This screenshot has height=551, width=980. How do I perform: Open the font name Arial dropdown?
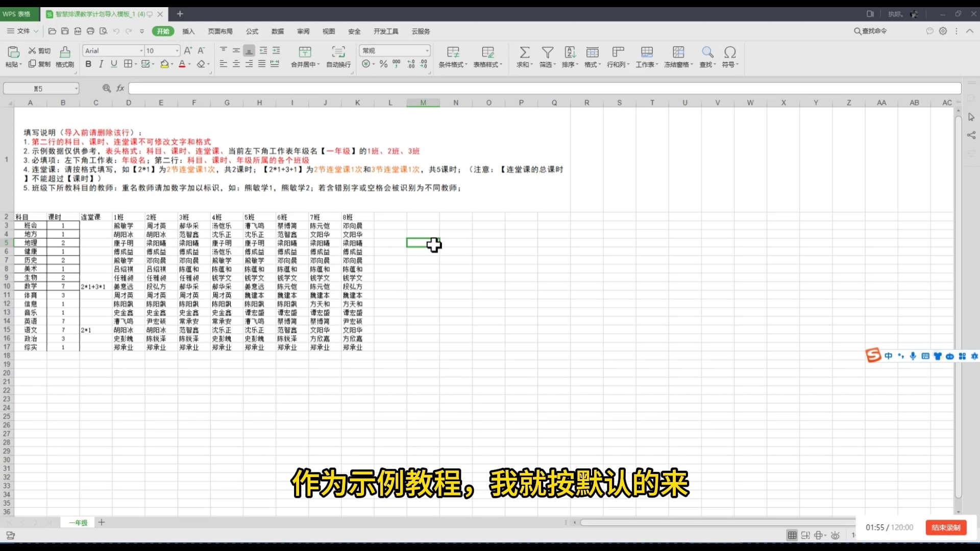coord(141,51)
